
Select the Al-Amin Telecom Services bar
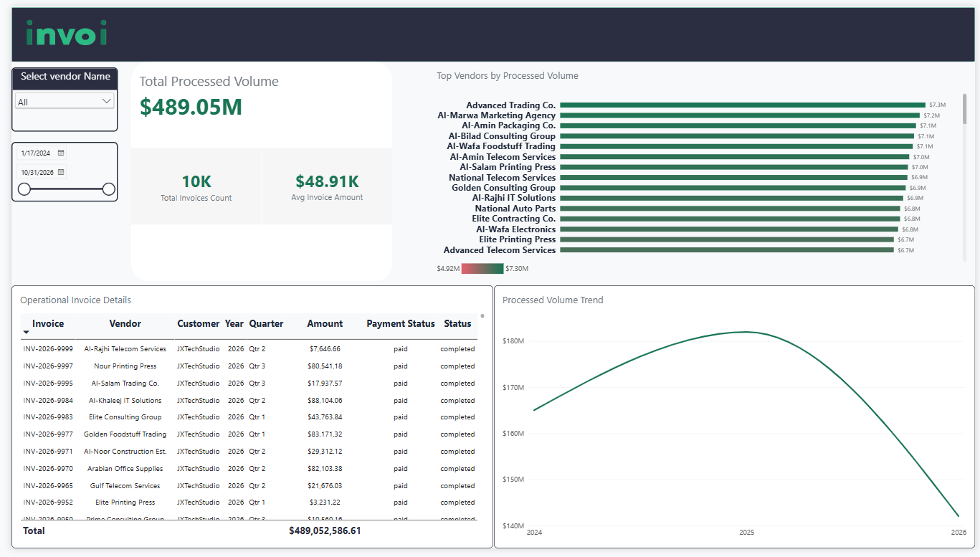735,157
